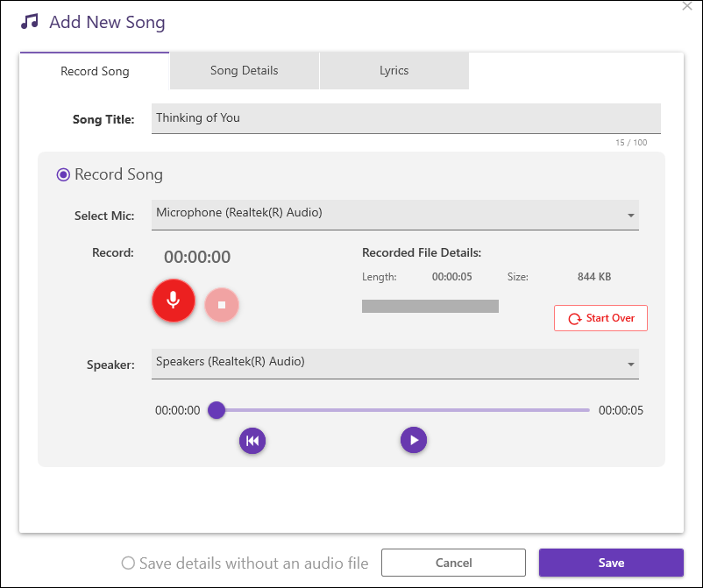Play the recorded audio

point(414,440)
